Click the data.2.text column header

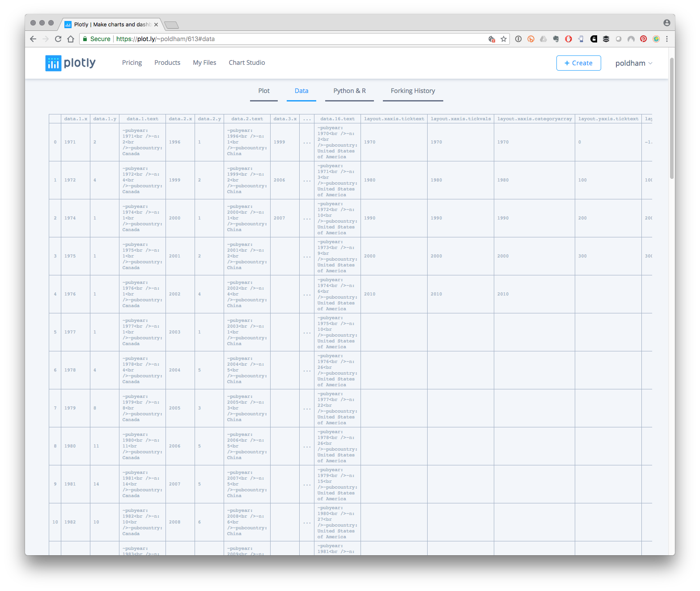click(x=247, y=119)
